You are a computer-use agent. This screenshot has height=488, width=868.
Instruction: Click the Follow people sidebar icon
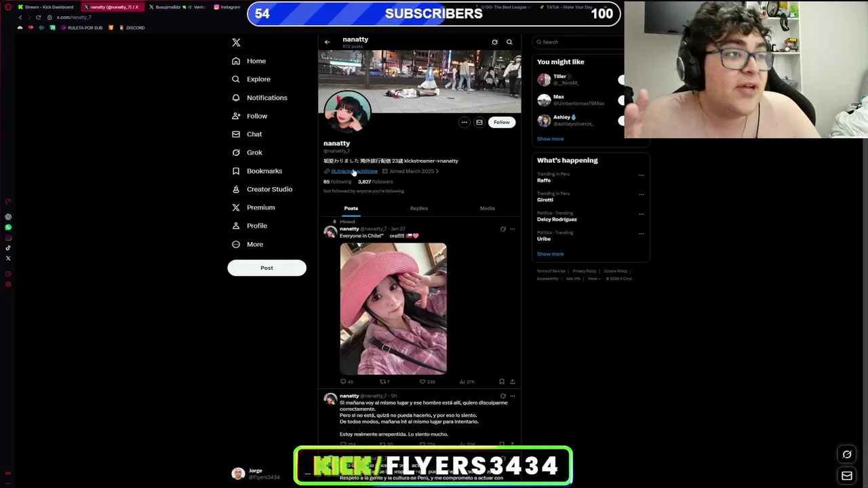click(x=236, y=116)
